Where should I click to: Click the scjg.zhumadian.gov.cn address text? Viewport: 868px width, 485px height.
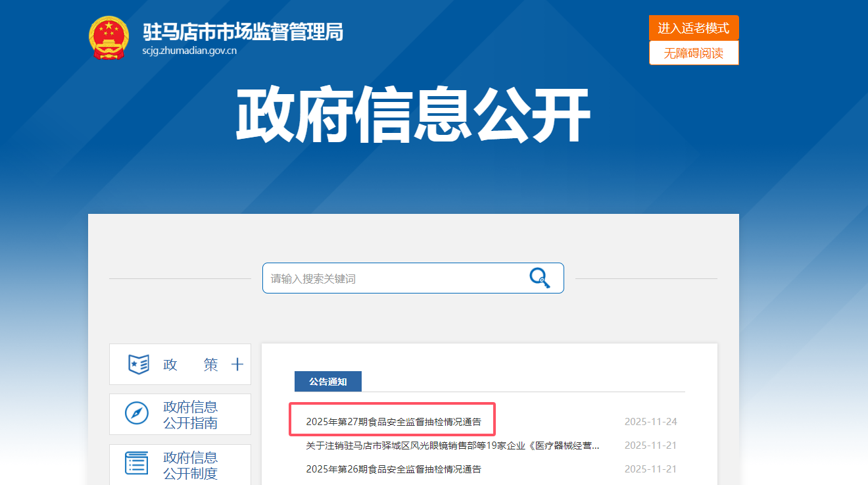(189, 51)
